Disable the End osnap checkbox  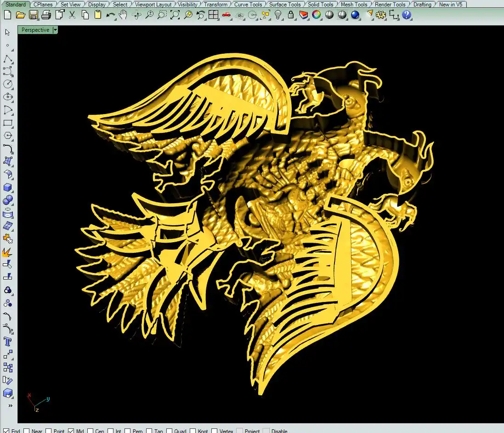coord(6,431)
